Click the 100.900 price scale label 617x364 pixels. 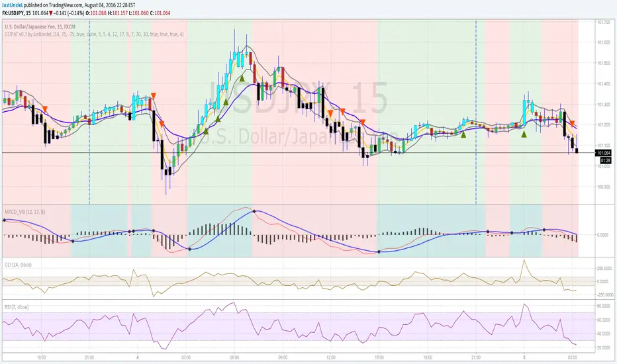pyautogui.click(x=604, y=187)
